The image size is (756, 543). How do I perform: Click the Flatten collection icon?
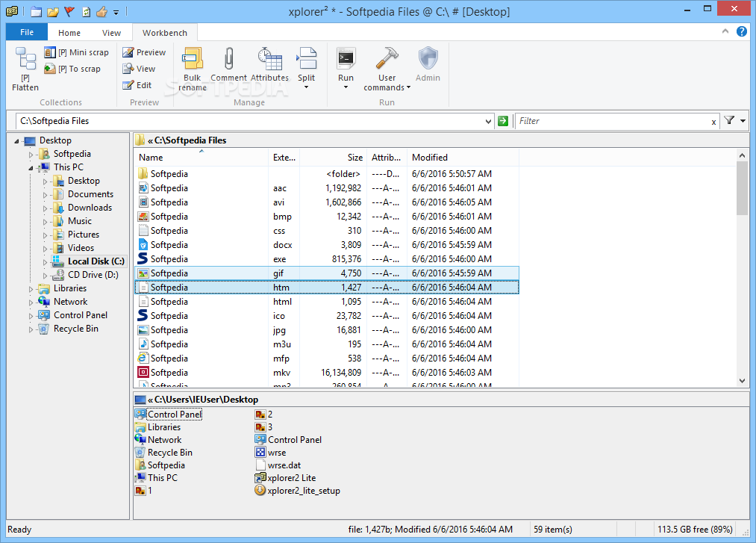coord(25,59)
